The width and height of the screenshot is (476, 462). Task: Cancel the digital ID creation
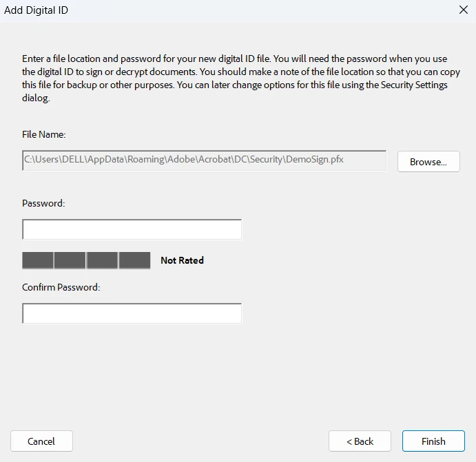[x=41, y=441]
